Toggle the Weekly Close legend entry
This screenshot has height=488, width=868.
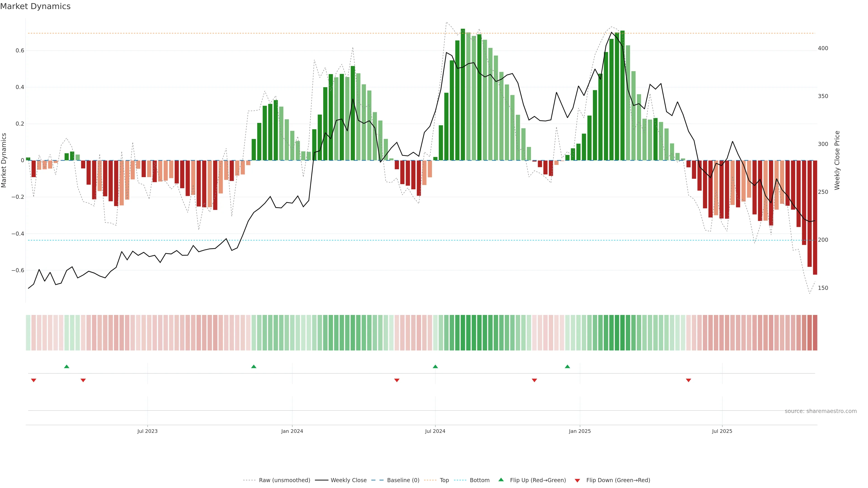[348, 480]
